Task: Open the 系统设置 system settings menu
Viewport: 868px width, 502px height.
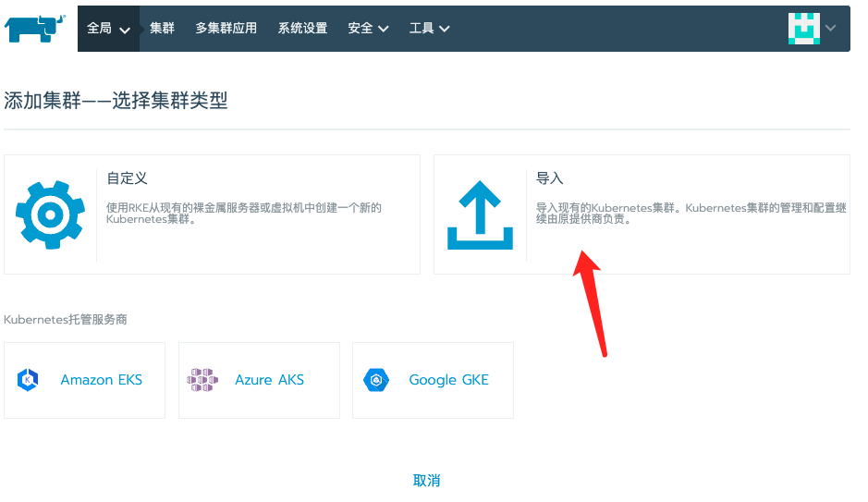Action: [302, 28]
